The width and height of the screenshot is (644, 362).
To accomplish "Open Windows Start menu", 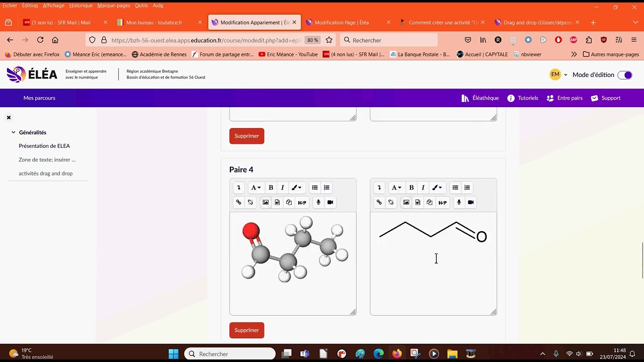I will pos(174,354).
